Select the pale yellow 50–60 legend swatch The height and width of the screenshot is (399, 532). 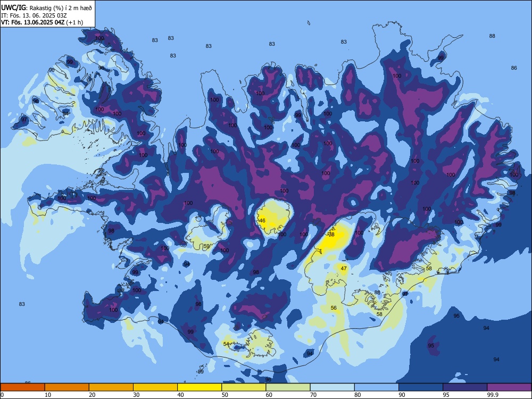click(244, 387)
